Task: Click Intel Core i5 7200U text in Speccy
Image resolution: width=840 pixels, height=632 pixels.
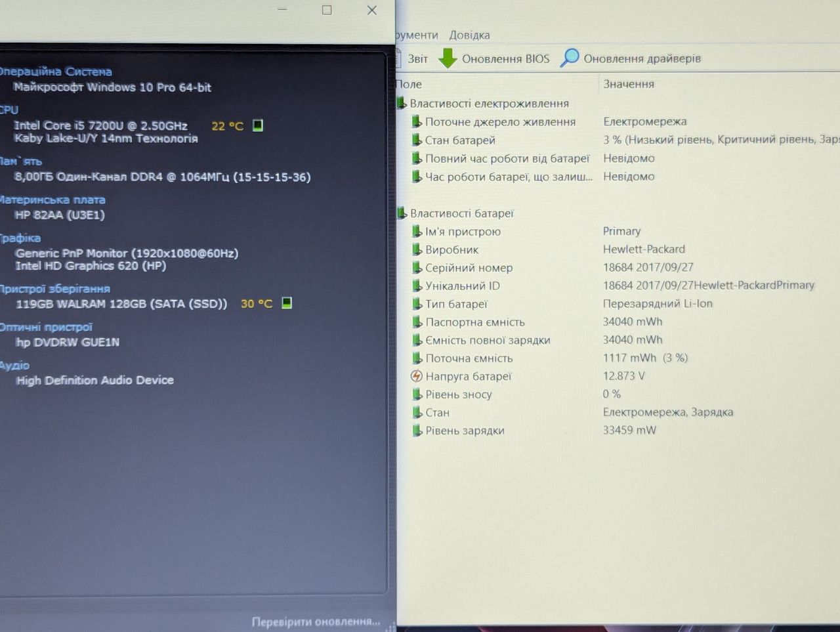Action: click(101, 125)
